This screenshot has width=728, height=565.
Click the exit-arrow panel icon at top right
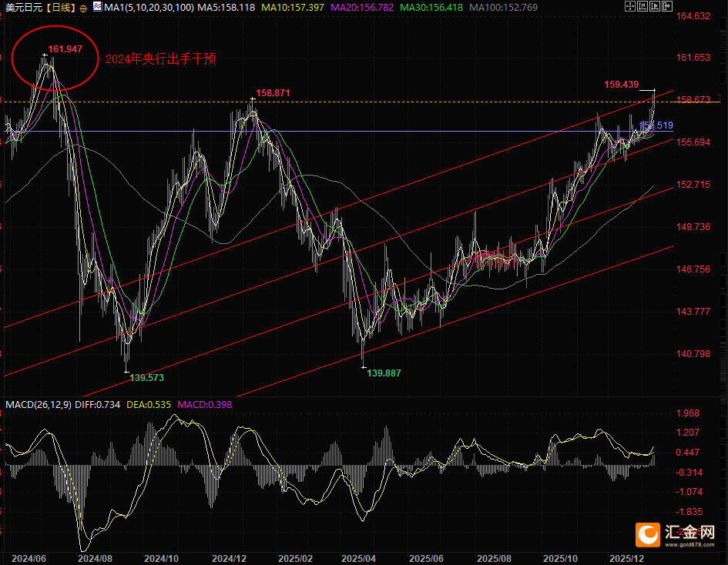pyautogui.click(x=667, y=6)
